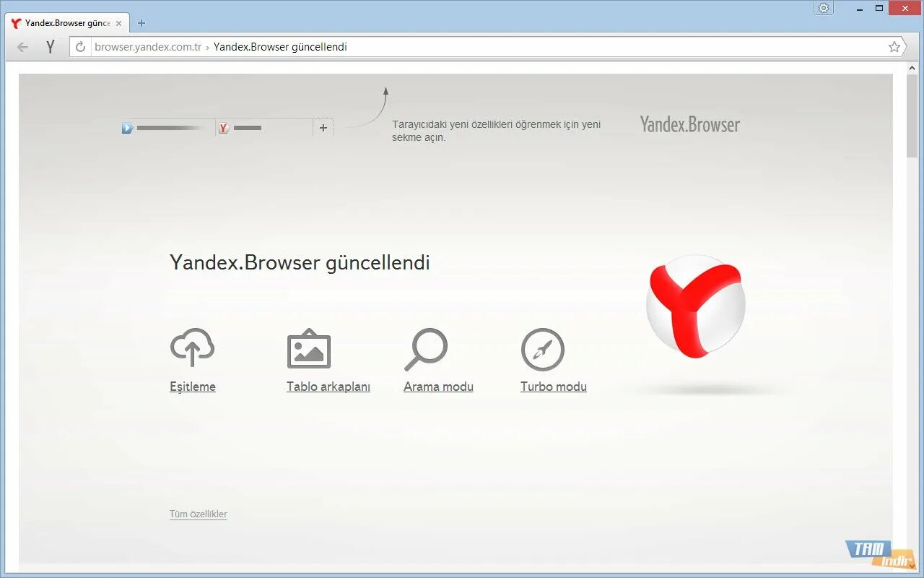
Task: Minimize the browser window
Action: [860, 8]
